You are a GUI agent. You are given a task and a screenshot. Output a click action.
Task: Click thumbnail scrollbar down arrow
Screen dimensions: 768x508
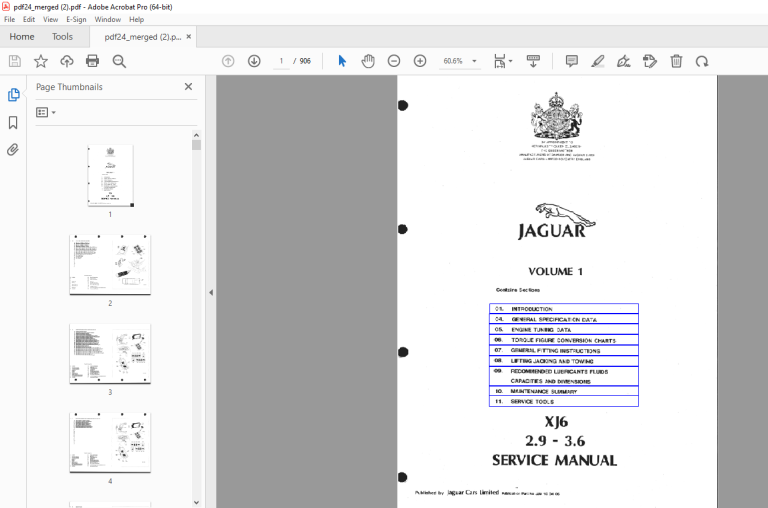click(x=196, y=502)
